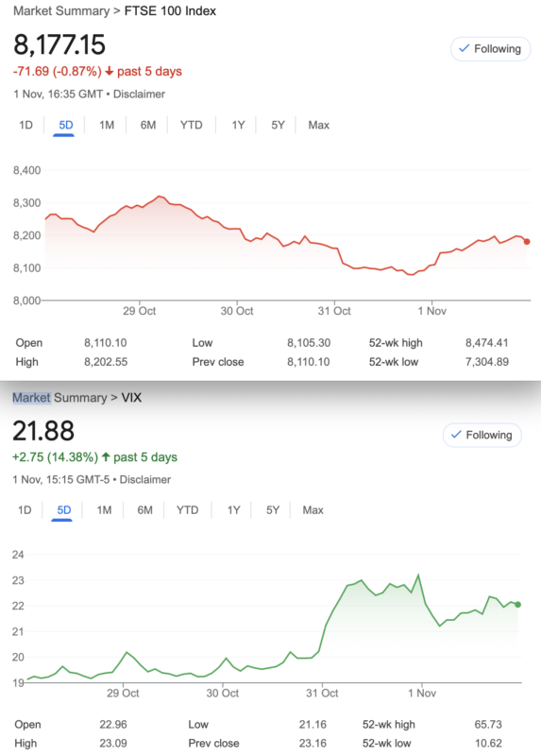Click VIX Open value 22.96

coord(113,725)
